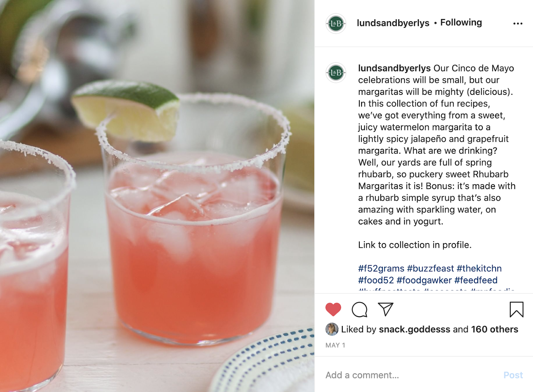Show the 160 others who liked
533x392 pixels.
click(495, 329)
